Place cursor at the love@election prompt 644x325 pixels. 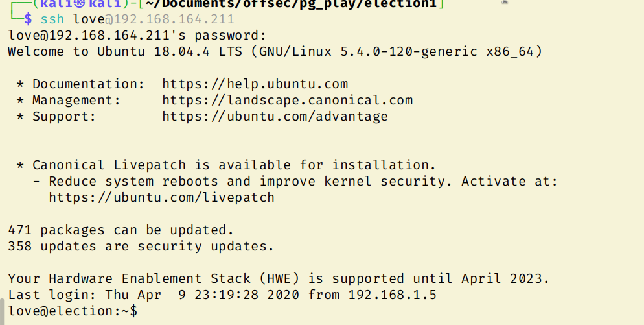148,311
